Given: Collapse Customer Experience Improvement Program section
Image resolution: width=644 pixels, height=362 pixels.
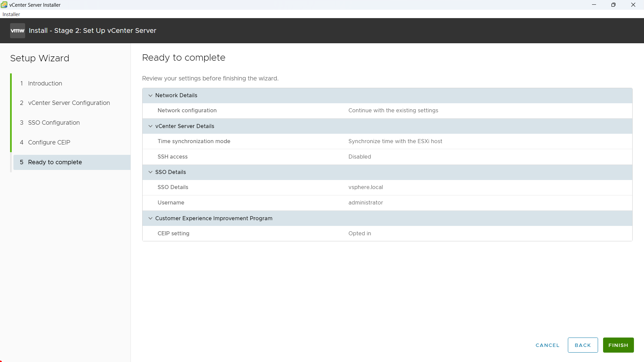Looking at the screenshot, I should [150, 219].
